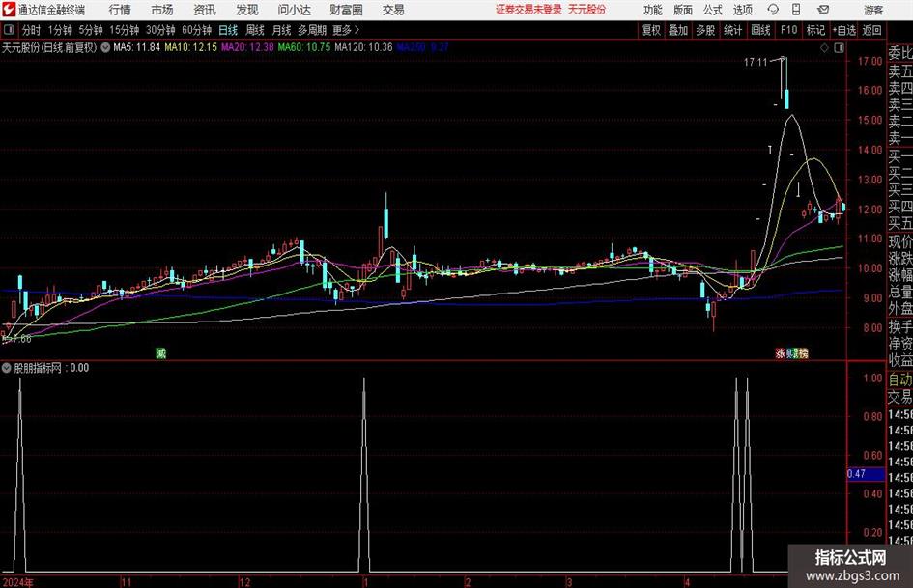Click the 返回 back button
The width and height of the screenshot is (913, 588).
[x=871, y=30]
